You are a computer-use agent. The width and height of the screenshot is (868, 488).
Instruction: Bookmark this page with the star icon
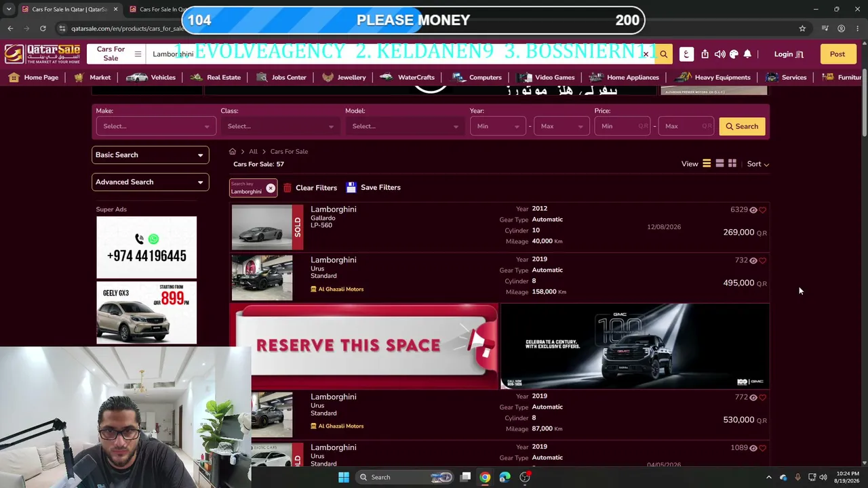point(802,28)
